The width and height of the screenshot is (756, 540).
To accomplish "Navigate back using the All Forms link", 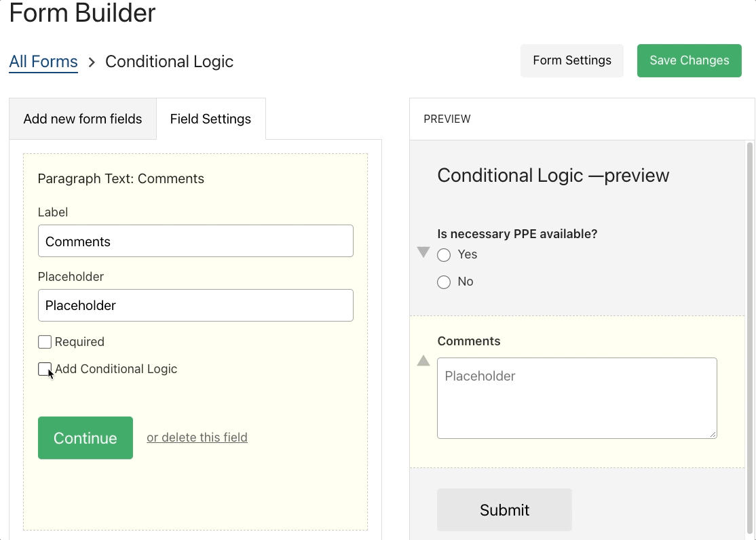I will pos(43,61).
